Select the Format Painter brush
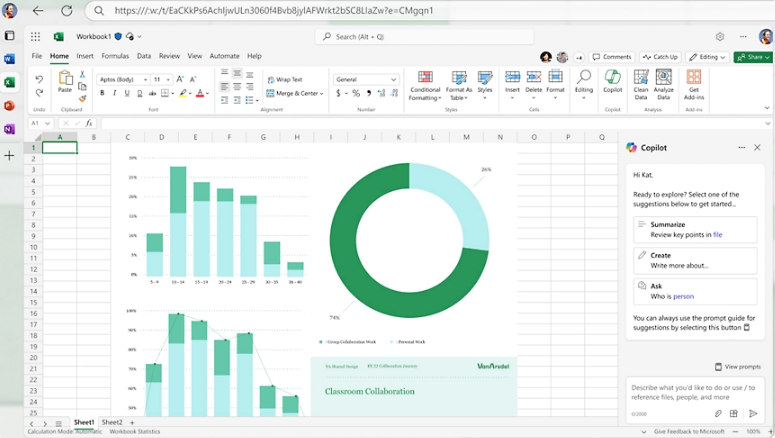The height and width of the screenshot is (438, 775). pyautogui.click(x=83, y=98)
